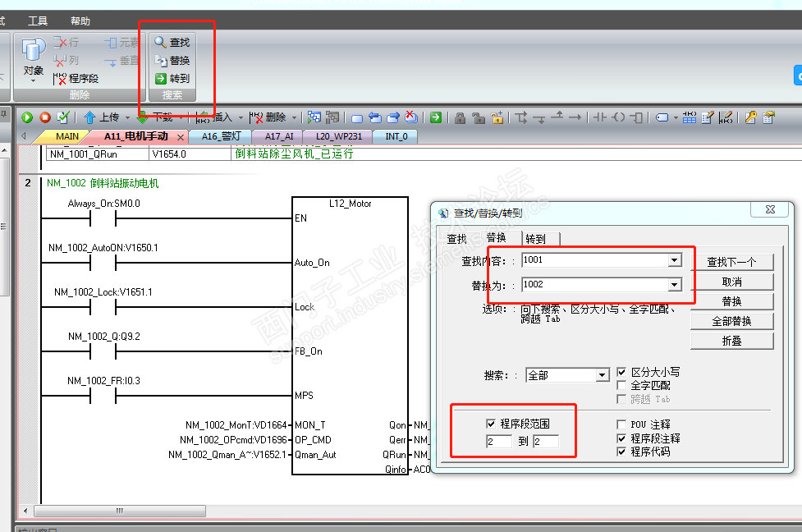
Task: Click the Compile checkmark icon
Action: (63, 117)
